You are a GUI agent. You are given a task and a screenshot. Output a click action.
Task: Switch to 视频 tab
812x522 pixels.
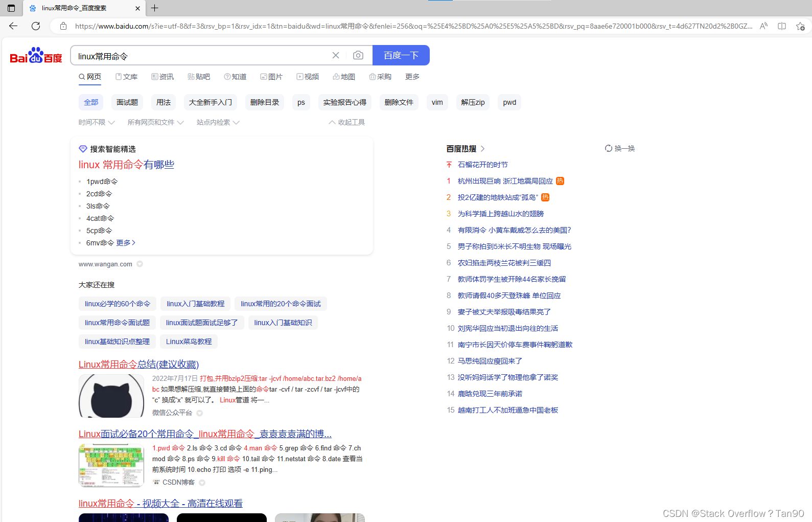(x=308, y=77)
